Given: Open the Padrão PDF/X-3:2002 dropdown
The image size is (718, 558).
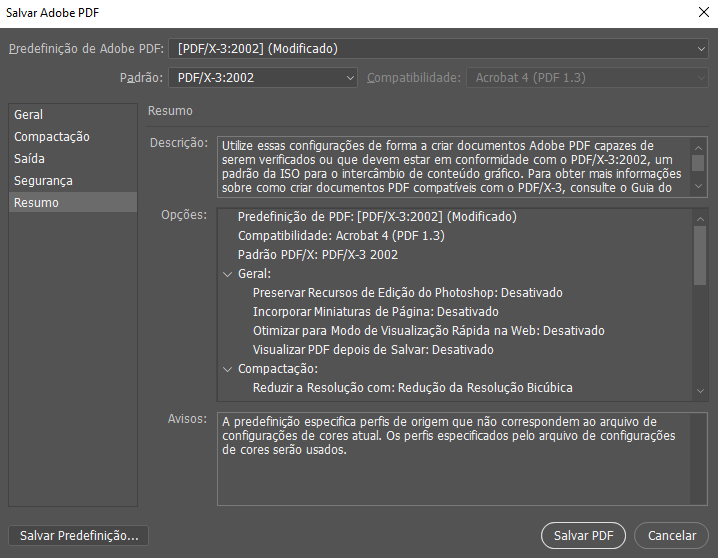Looking at the screenshot, I should [263, 77].
